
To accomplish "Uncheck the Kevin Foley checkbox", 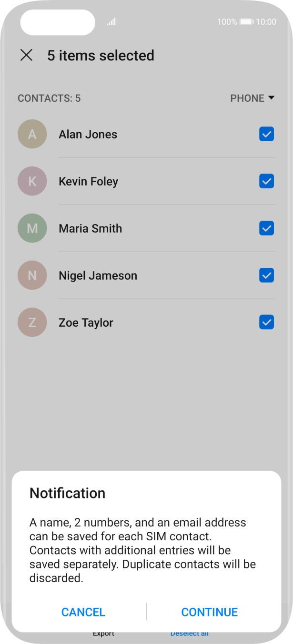I will coord(266,181).
